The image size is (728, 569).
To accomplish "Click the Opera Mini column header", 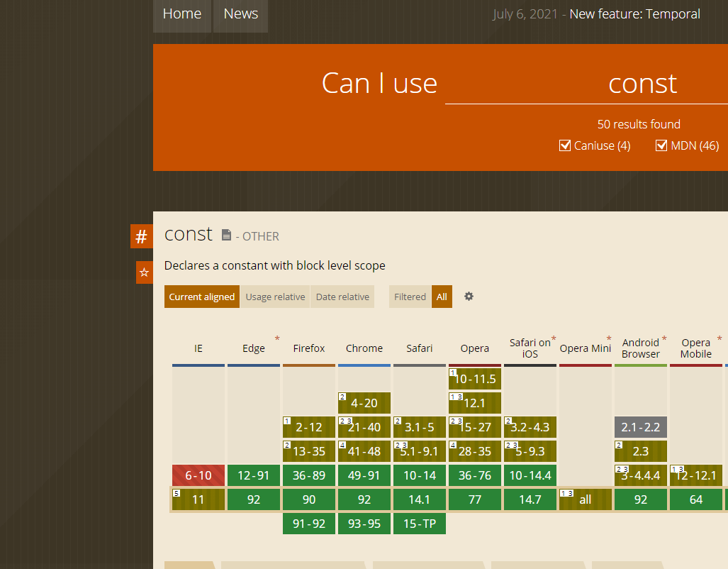I will click(585, 348).
